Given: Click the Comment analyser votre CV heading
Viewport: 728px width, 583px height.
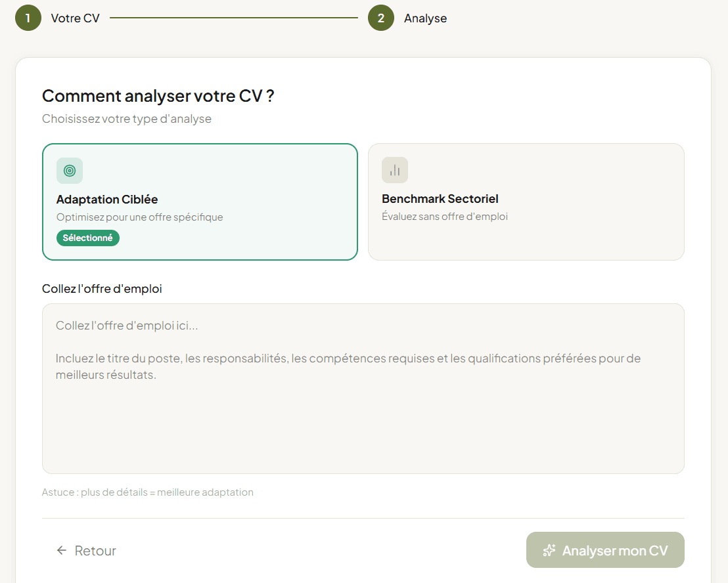Looking at the screenshot, I should point(158,95).
